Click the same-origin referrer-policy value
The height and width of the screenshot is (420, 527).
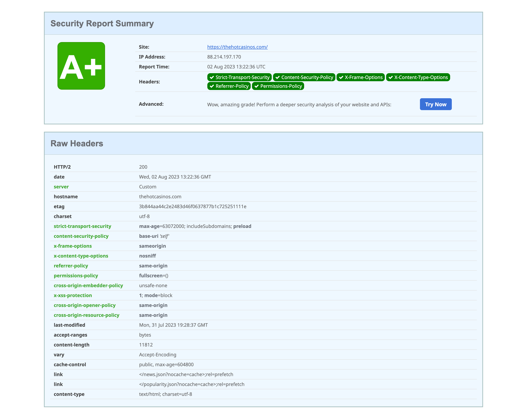point(153,266)
